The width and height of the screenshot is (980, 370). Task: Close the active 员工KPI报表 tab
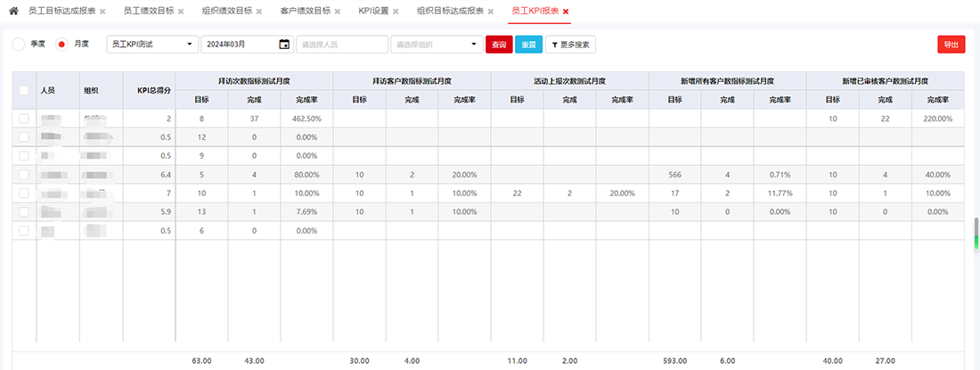click(566, 12)
